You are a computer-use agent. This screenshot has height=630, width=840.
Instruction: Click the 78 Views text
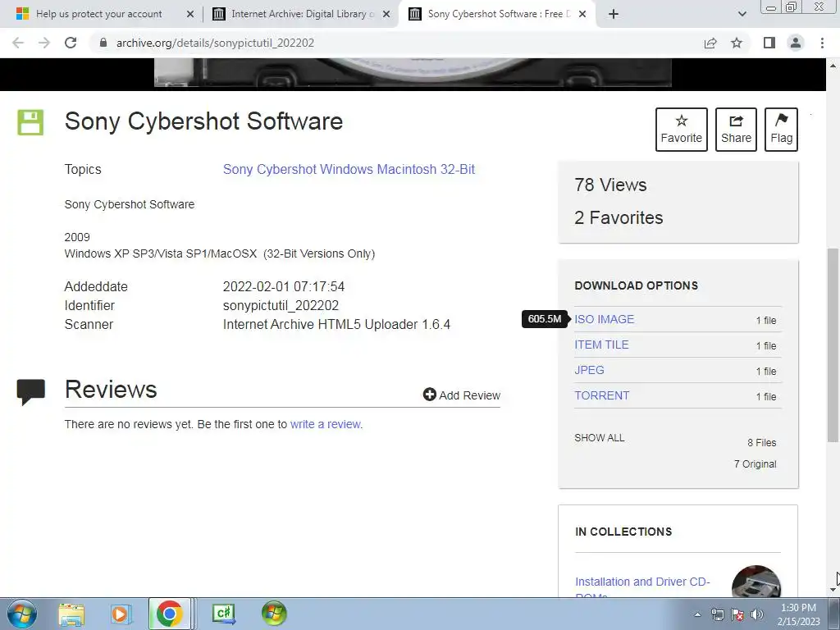610,185
